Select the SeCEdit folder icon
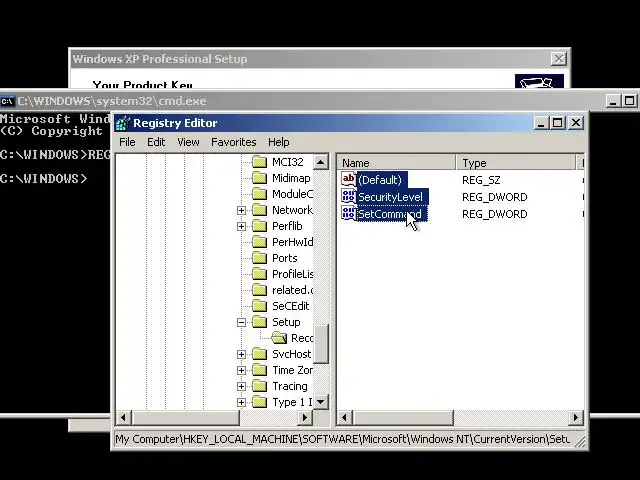Image resolution: width=640 pixels, height=480 pixels. click(x=260, y=306)
